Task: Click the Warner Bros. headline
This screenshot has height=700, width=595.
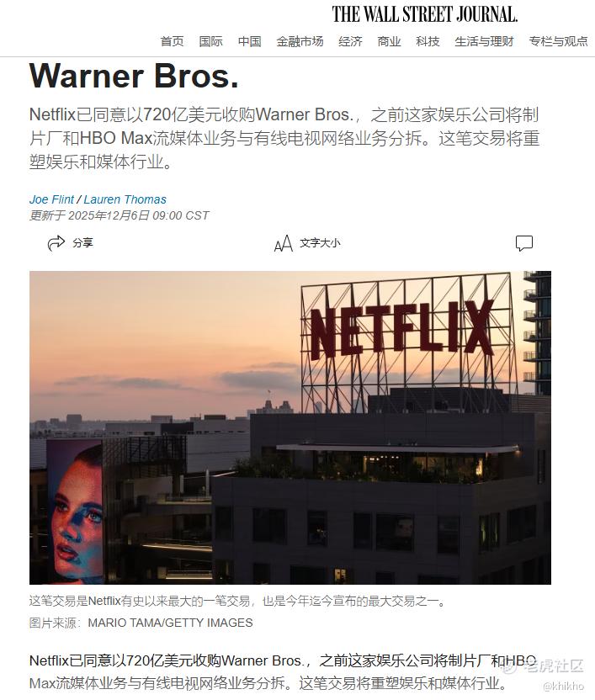Action: click(x=134, y=77)
